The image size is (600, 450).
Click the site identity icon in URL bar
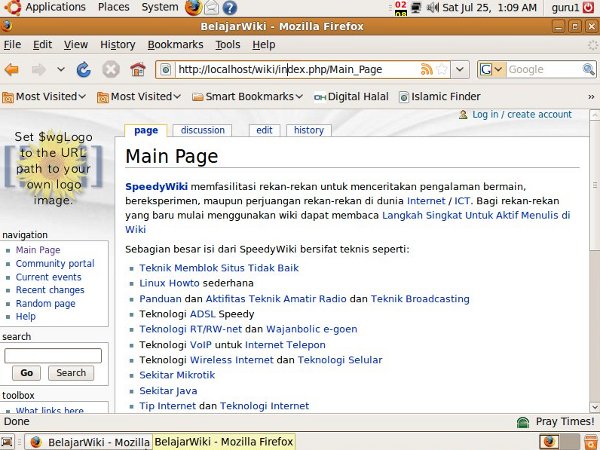[165, 70]
